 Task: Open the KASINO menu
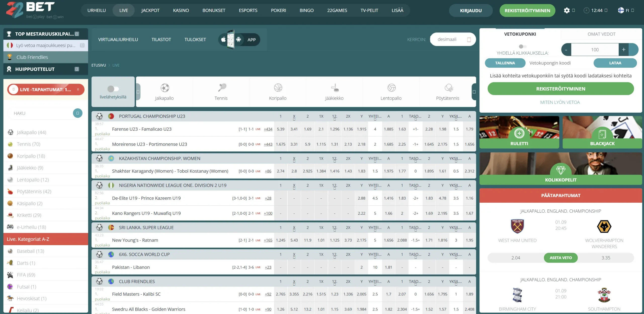pos(181,11)
